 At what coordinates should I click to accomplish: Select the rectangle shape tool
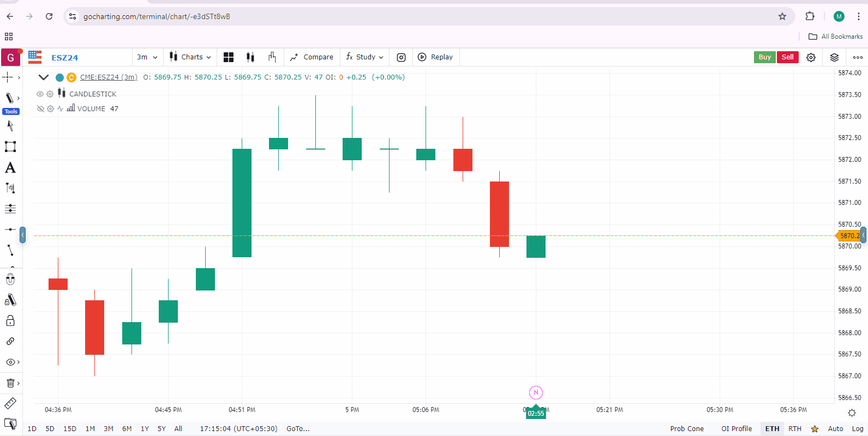tap(10, 147)
